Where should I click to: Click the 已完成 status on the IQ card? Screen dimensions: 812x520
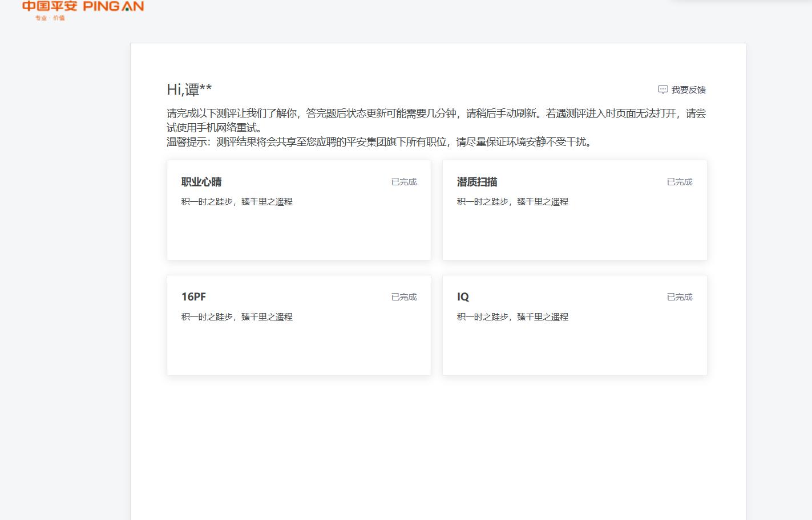[679, 296]
